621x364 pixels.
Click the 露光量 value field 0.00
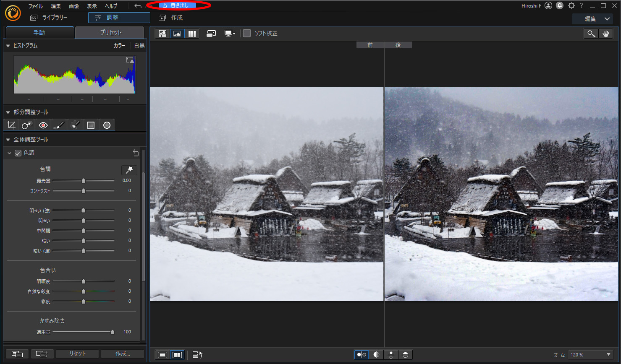[127, 181]
